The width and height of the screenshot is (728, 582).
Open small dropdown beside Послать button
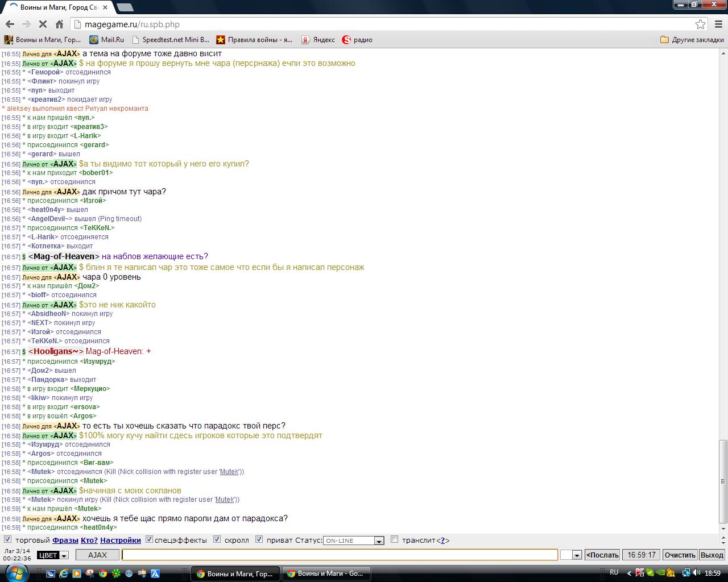pyautogui.click(x=571, y=555)
